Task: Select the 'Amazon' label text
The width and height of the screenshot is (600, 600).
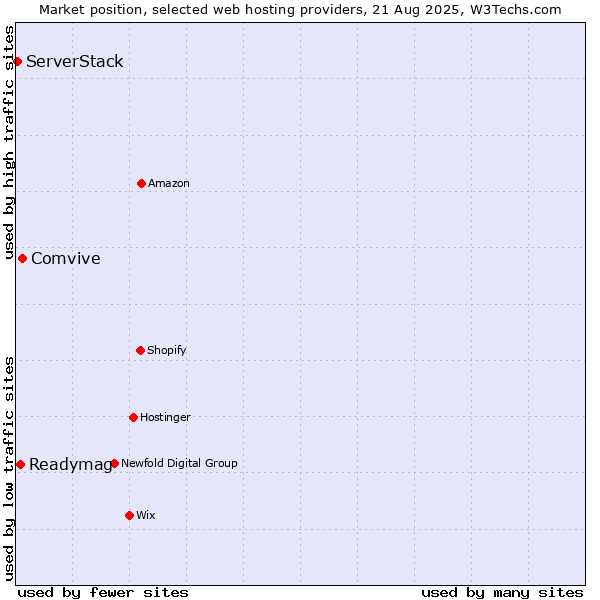Action: [169, 183]
